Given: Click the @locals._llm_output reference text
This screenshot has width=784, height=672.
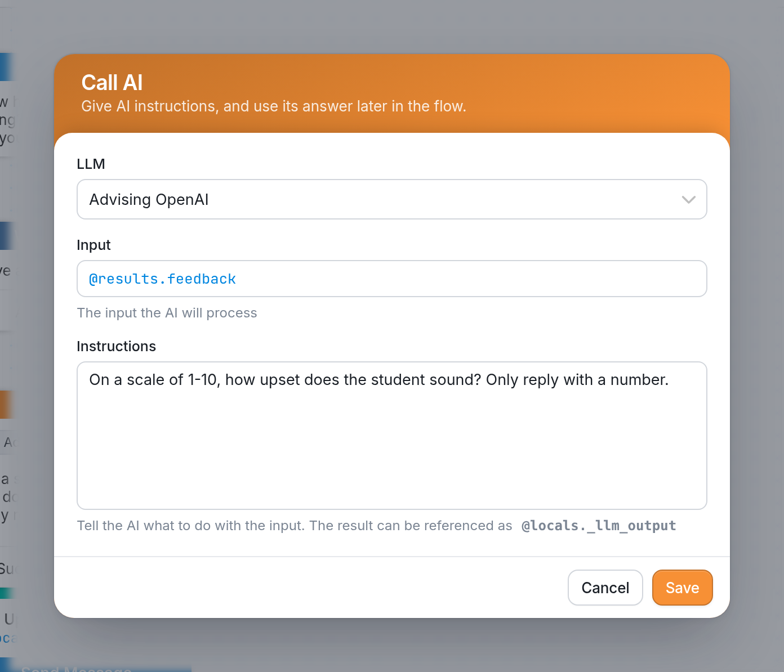Looking at the screenshot, I should point(599,526).
